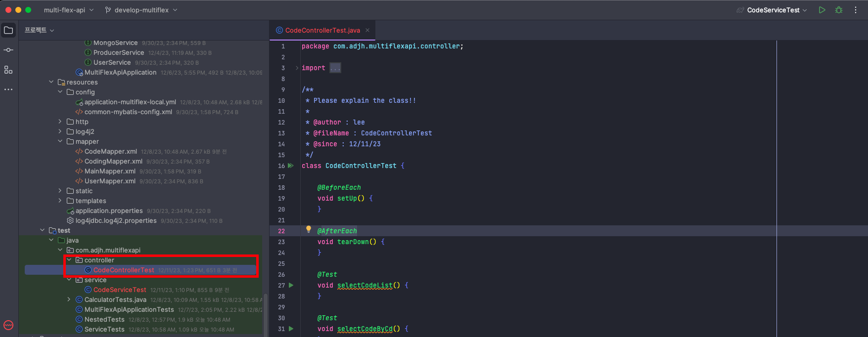Open MultiFlexApiApplication class
The width and height of the screenshot is (868, 337).
point(120,72)
